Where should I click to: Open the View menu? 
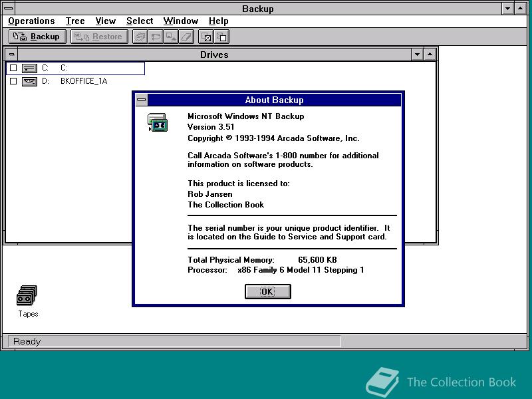(x=105, y=21)
